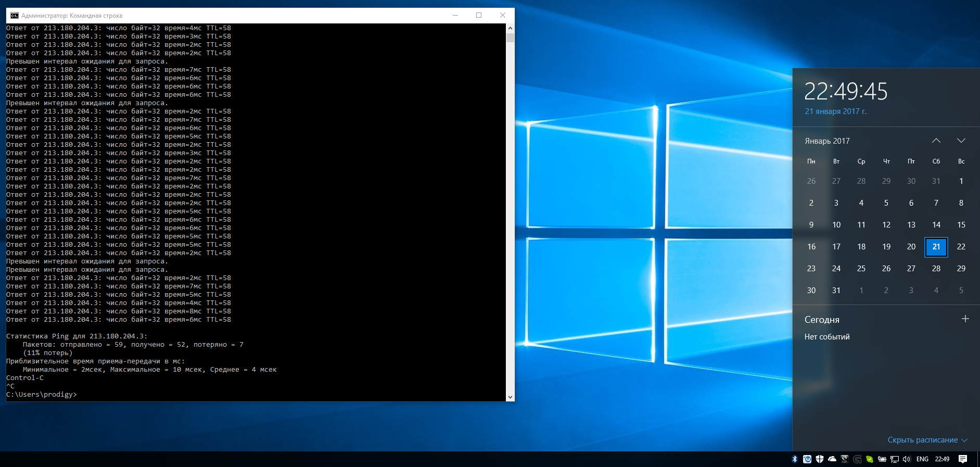The height and width of the screenshot is (467, 980).
Task: Maximize the Command Prompt window
Action: [479, 16]
